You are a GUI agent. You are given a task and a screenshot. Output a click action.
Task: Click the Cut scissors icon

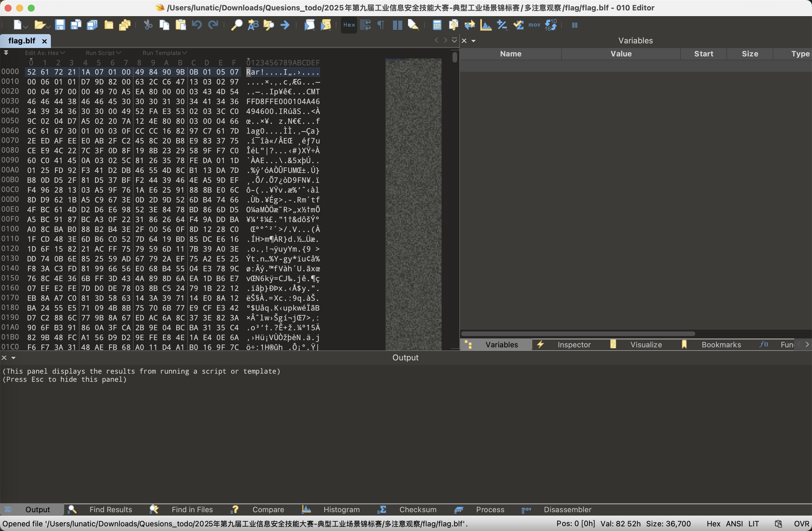pos(148,25)
